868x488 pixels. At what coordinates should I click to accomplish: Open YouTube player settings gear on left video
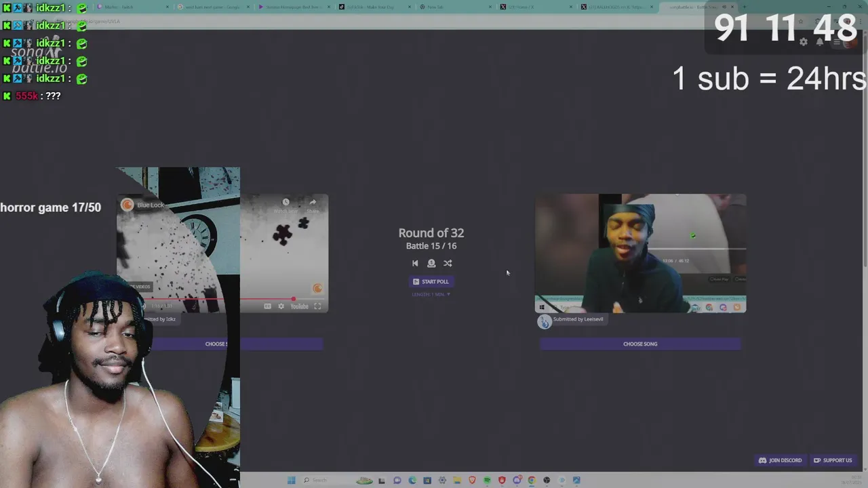281,306
